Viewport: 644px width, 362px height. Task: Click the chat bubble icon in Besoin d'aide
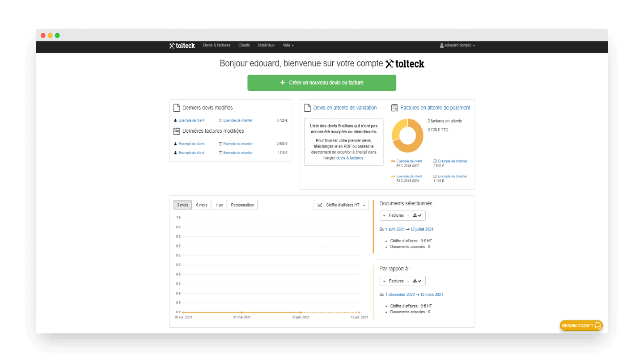(597, 325)
